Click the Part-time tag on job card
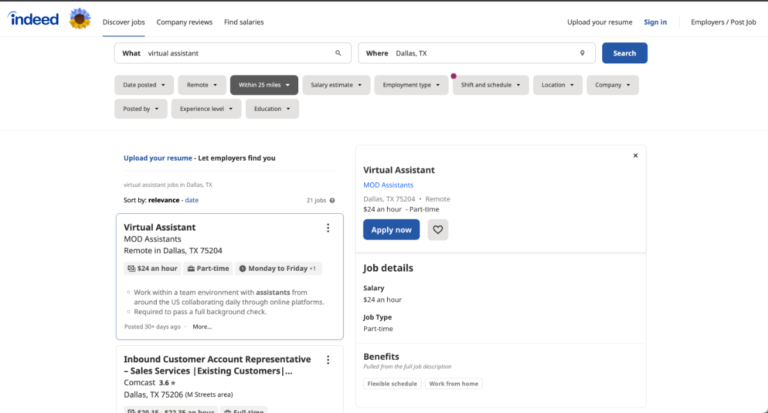Screen dimensions: 768x413 (x=208, y=268)
